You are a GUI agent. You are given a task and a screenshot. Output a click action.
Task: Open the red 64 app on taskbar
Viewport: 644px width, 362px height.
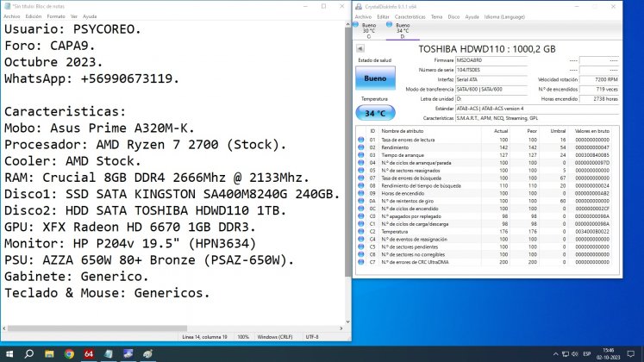pyautogui.click(x=89, y=353)
